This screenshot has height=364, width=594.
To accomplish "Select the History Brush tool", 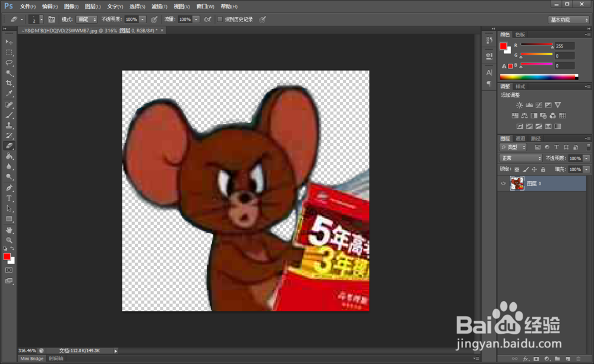I will [9, 135].
